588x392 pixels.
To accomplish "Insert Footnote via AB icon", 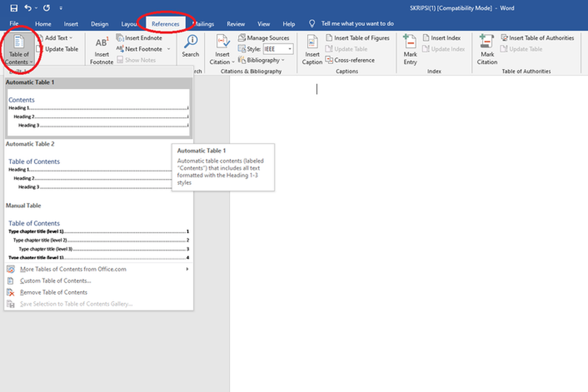I will point(101,49).
